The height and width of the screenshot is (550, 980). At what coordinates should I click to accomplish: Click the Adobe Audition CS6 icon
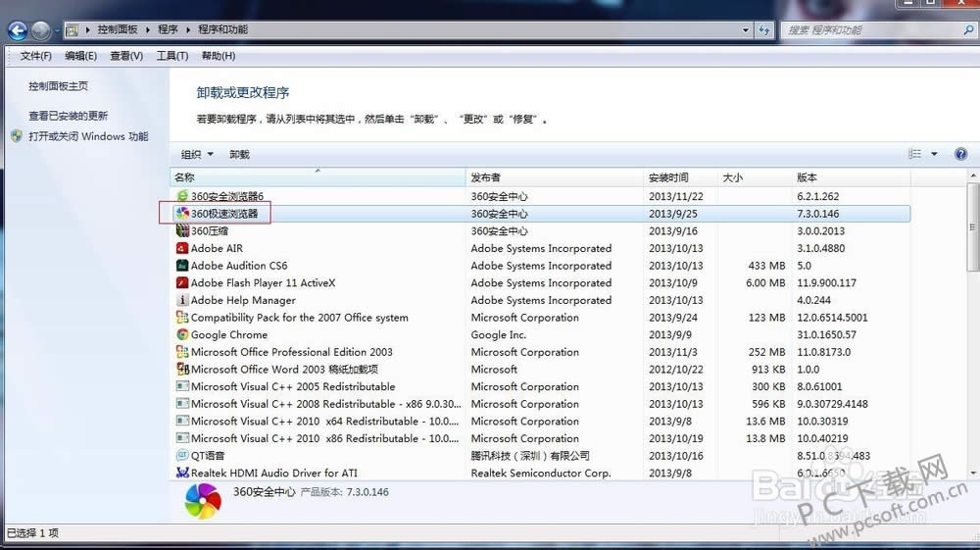[x=182, y=266]
